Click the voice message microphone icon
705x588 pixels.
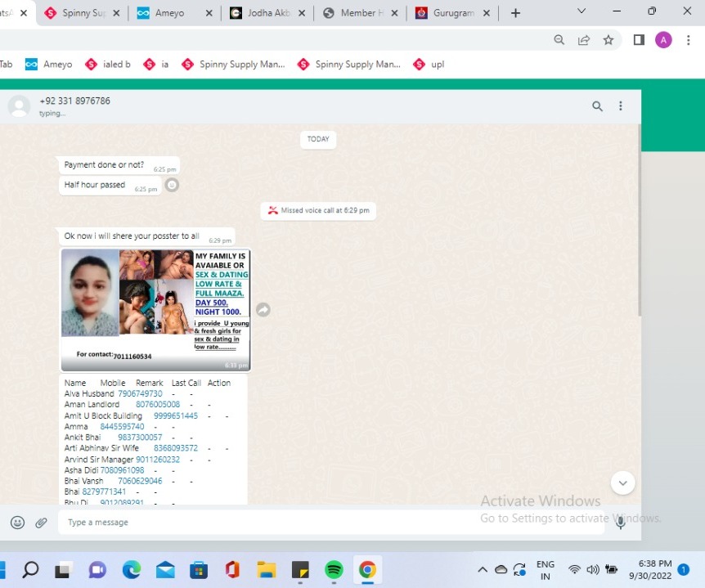(x=621, y=523)
